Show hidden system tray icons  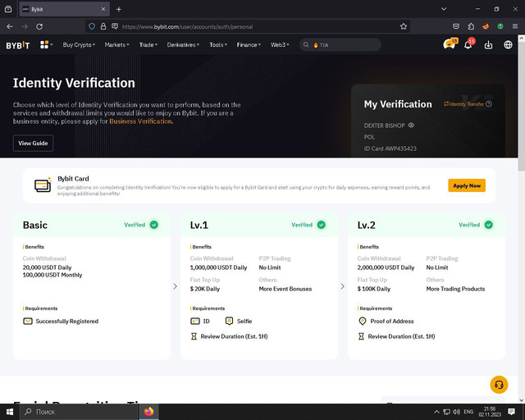pos(436,412)
